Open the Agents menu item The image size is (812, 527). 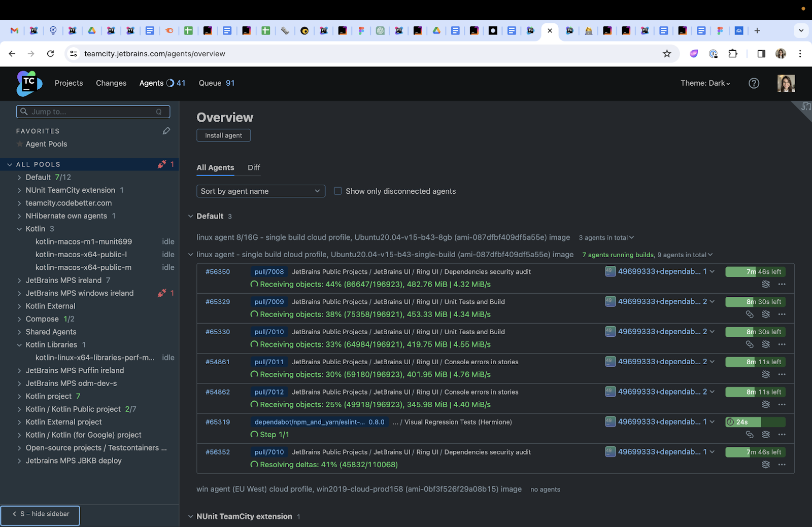coord(151,83)
